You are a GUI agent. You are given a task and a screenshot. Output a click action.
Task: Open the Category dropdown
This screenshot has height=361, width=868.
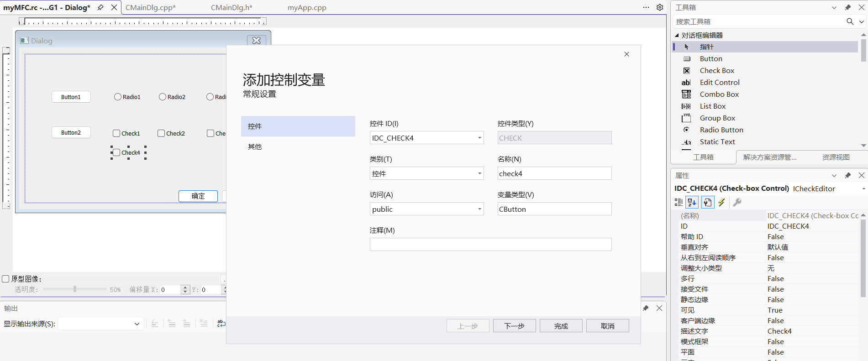tap(479, 173)
